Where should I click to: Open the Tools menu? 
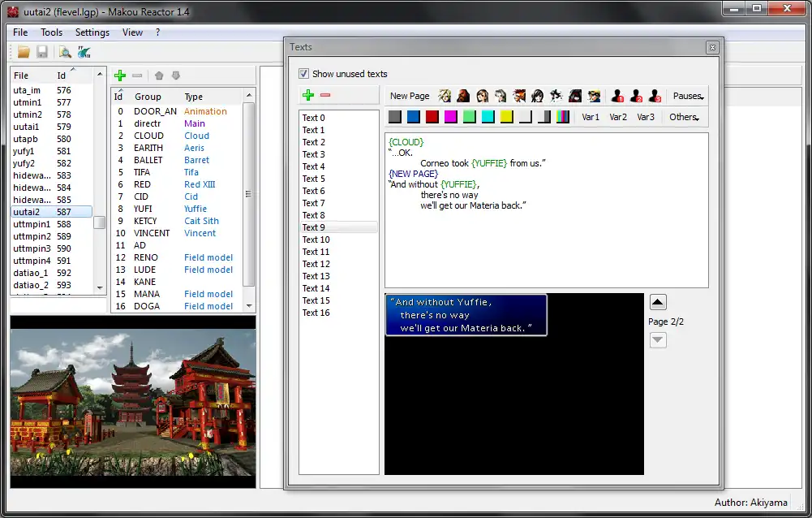tap(52, 32)
